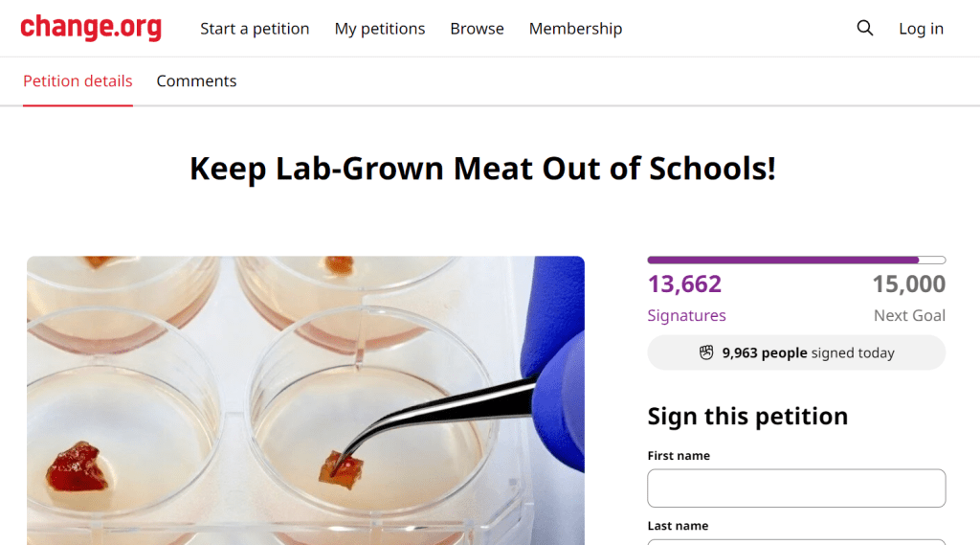The width and height of the screenshot is (980, 545).
Task: Click the Log in link
Action: 921,29
